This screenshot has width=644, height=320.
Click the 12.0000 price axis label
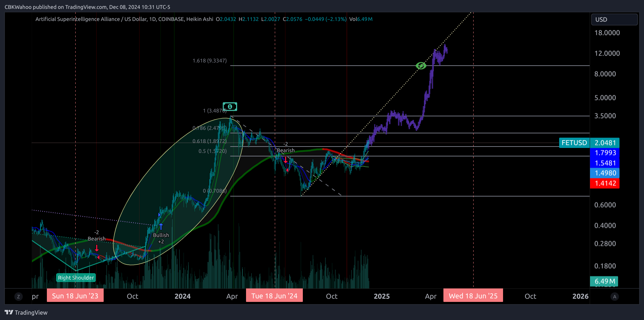607,53
